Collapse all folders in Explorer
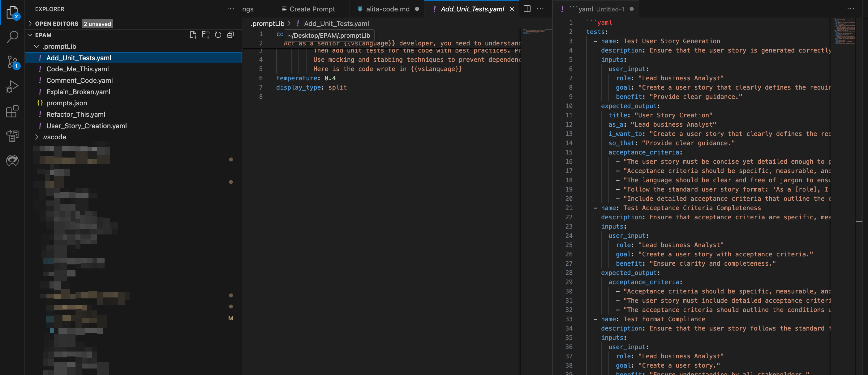The image size is (868, 375). (x=230, y=35)
